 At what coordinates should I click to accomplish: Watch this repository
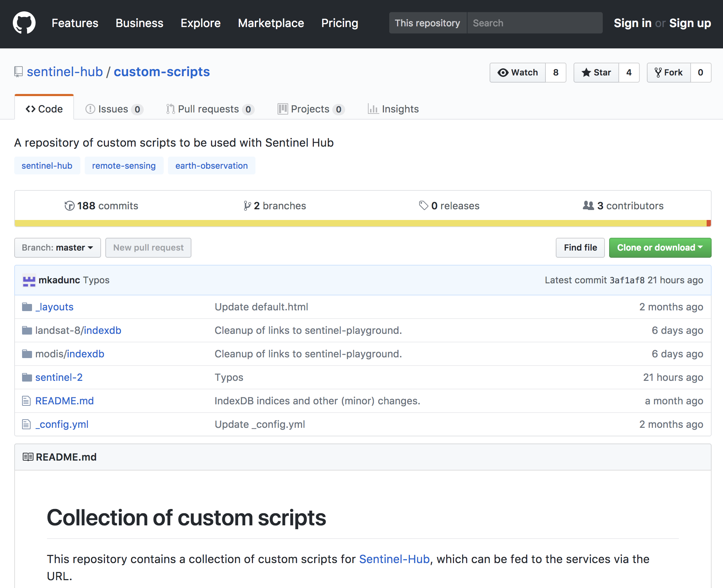518,73
